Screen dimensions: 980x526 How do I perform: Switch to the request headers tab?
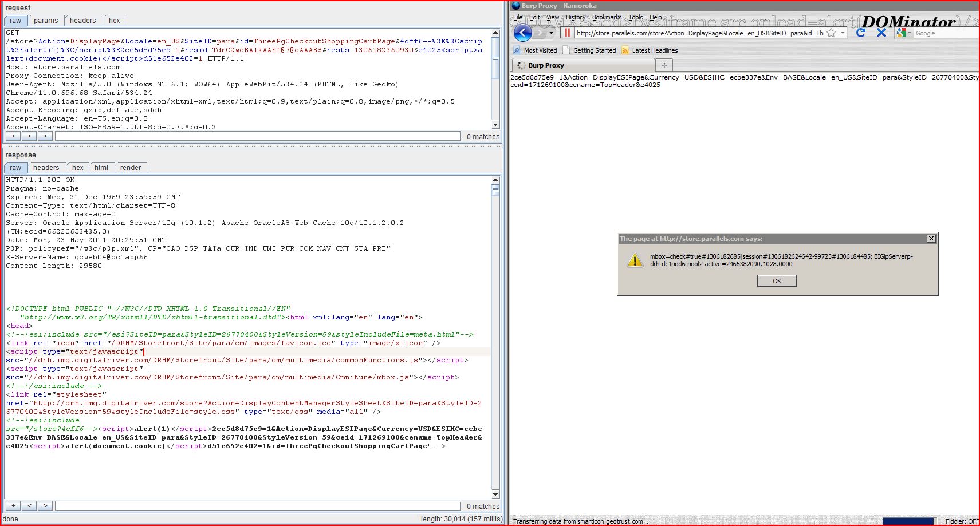click(x=83, y=21)
